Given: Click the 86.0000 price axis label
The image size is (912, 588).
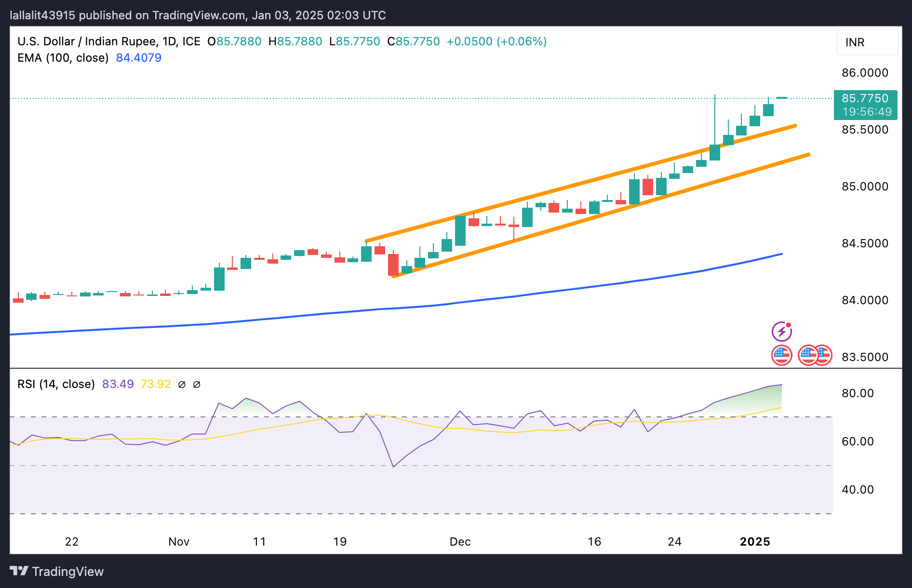Looking at the screenshot, I should [x=865, y=73].
